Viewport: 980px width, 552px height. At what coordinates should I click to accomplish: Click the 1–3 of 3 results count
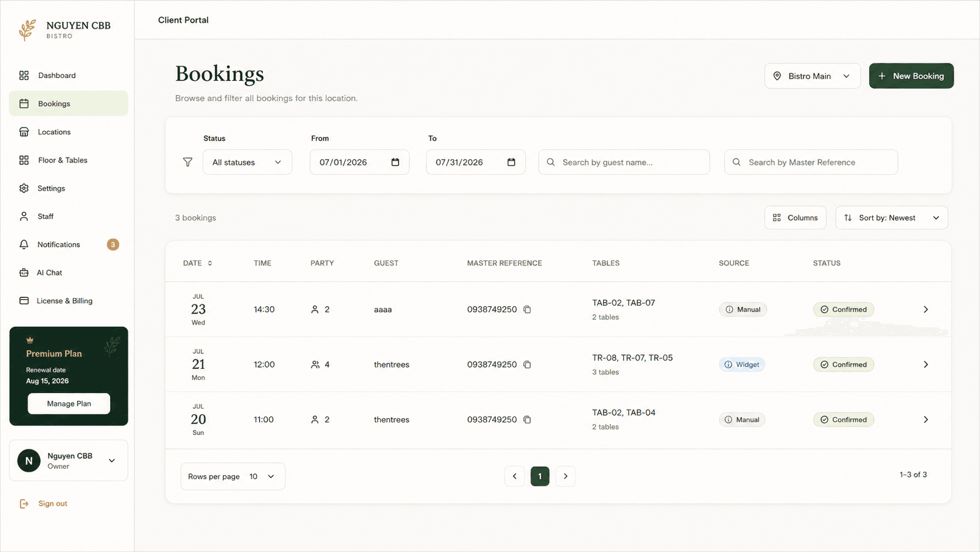[x=913, y=475]
